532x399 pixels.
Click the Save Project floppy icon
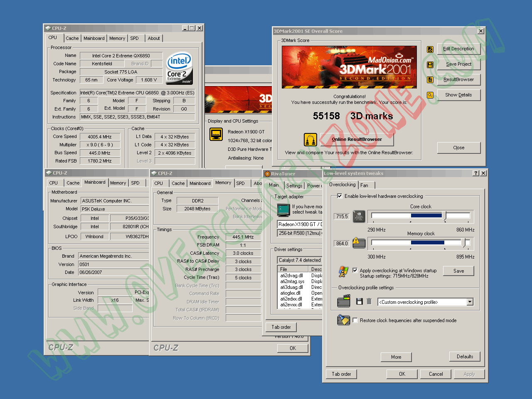[x=430, y=65]
